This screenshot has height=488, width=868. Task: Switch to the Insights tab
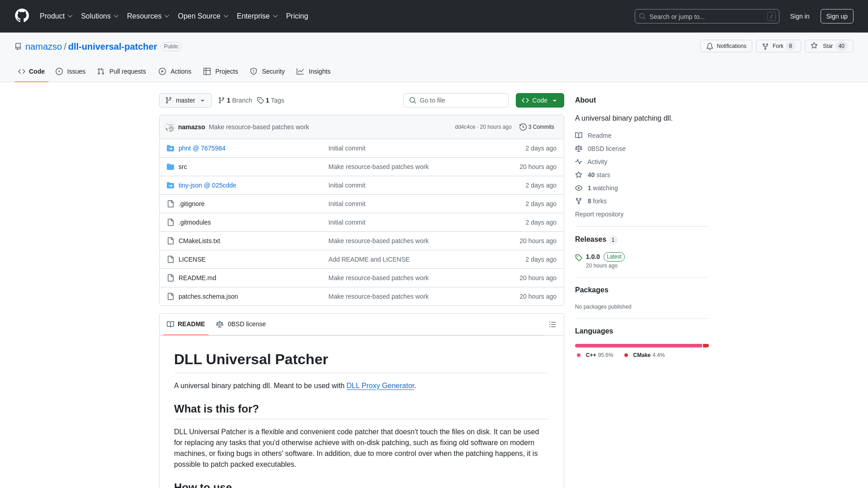(x=314, y=71)
